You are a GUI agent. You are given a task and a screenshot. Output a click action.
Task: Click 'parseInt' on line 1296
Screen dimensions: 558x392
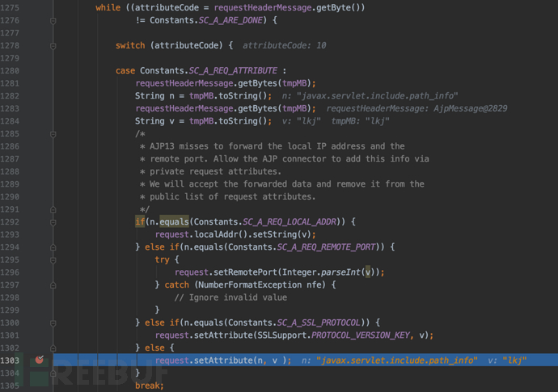pos(341,272)
